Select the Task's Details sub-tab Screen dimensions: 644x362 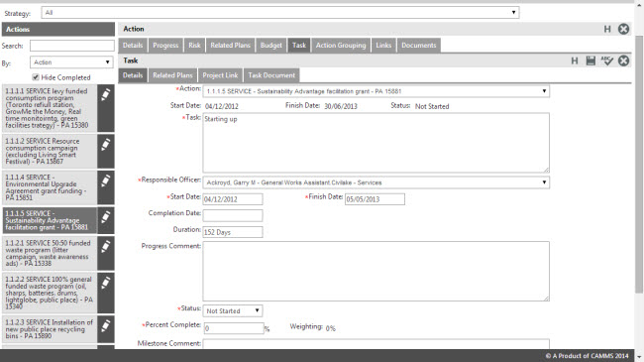click(x=133, y=75)
